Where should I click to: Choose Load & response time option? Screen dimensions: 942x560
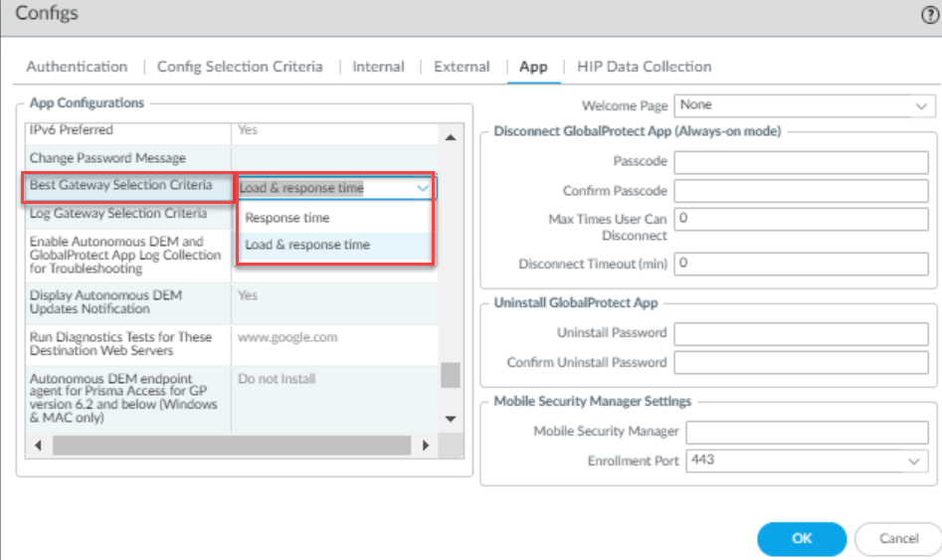click(x=307, y=245)
